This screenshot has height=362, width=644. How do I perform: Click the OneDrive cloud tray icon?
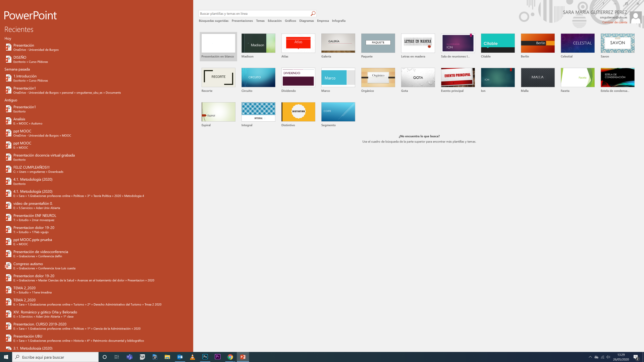click(596, 357)
